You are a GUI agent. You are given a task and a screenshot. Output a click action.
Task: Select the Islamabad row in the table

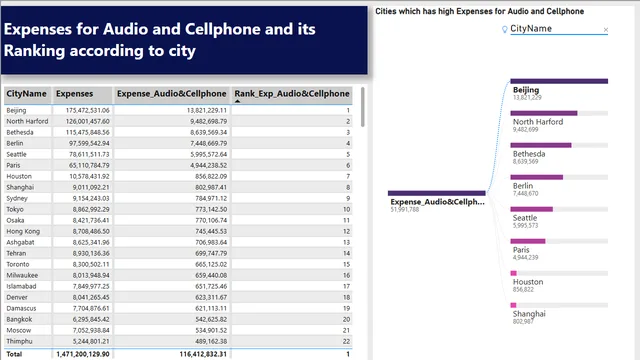click(178, 287)
